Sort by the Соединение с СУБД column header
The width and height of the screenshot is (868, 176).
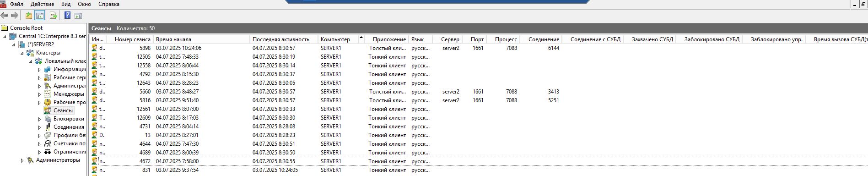593,39
